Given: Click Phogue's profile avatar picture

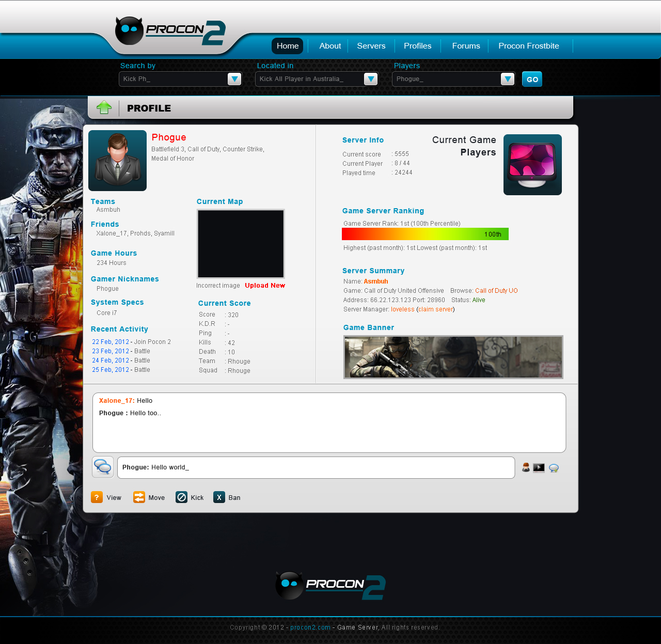Looking at the screenshot, I should coord(117,161).
